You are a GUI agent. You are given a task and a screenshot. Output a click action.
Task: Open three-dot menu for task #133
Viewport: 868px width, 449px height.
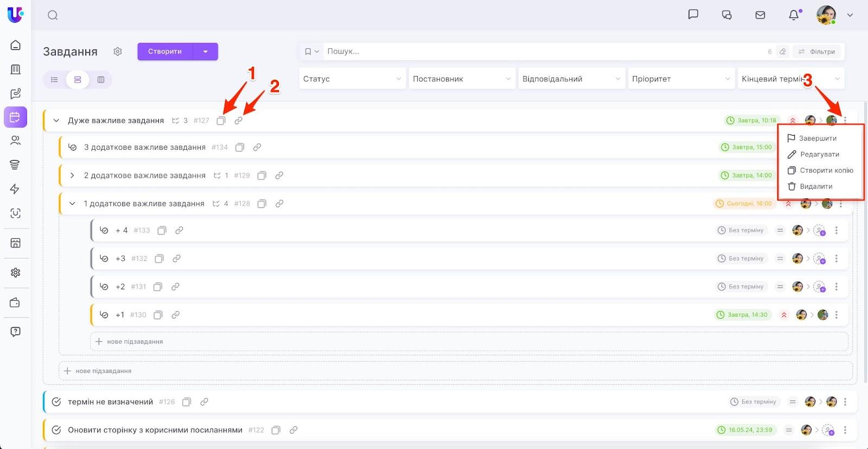coord(837,230)
